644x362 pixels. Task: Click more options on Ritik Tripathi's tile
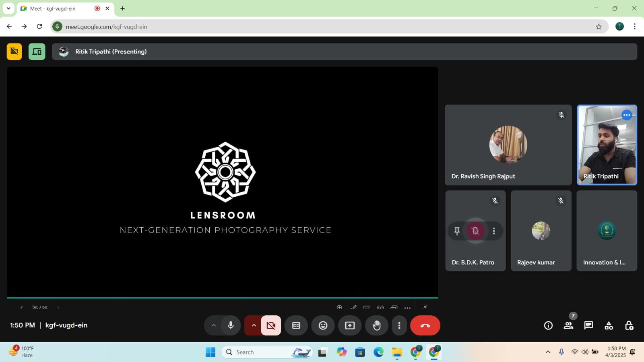click(627, 115)
